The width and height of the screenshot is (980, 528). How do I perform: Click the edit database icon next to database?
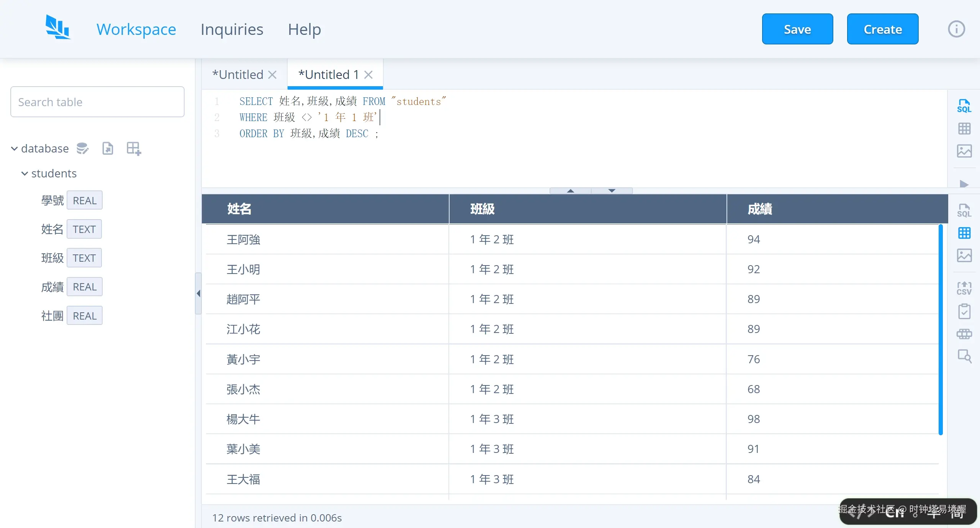(82, 148)
